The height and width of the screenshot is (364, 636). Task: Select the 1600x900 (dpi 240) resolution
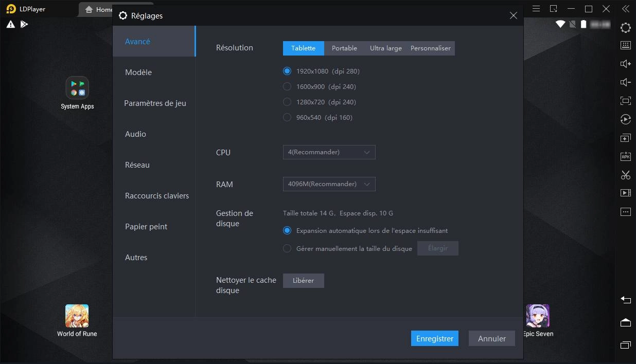(288, 87)
